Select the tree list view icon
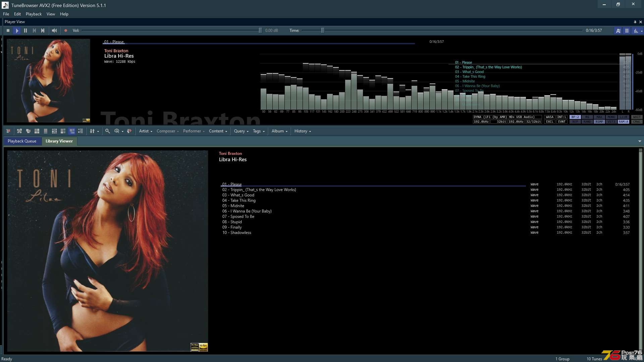Viewport: 644px width, 362px height. (80, 131)
